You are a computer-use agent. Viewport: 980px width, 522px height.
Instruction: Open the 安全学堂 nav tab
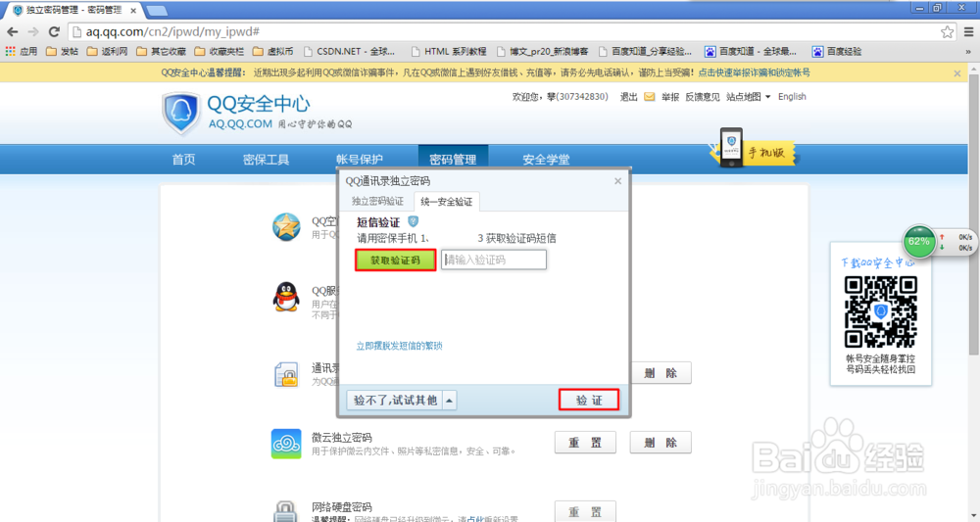tap(546, 160)
